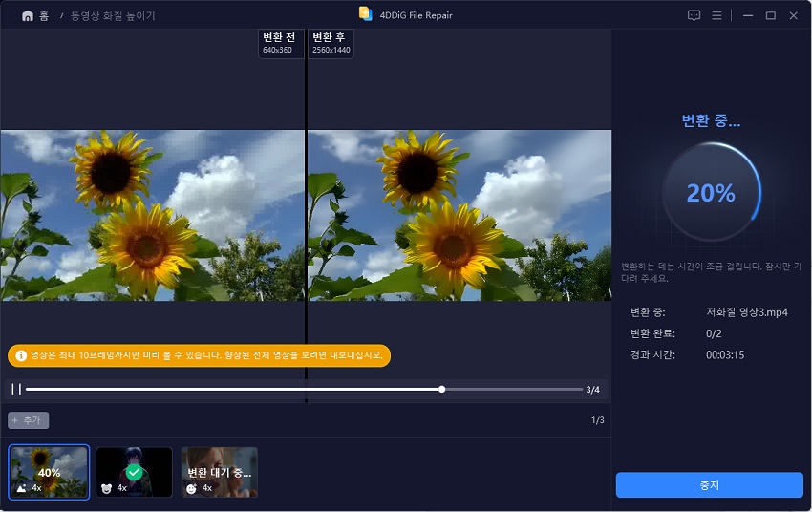Screen dimensions: 812x512
Task: Click the home icon in the header
Action: (27, 15)
